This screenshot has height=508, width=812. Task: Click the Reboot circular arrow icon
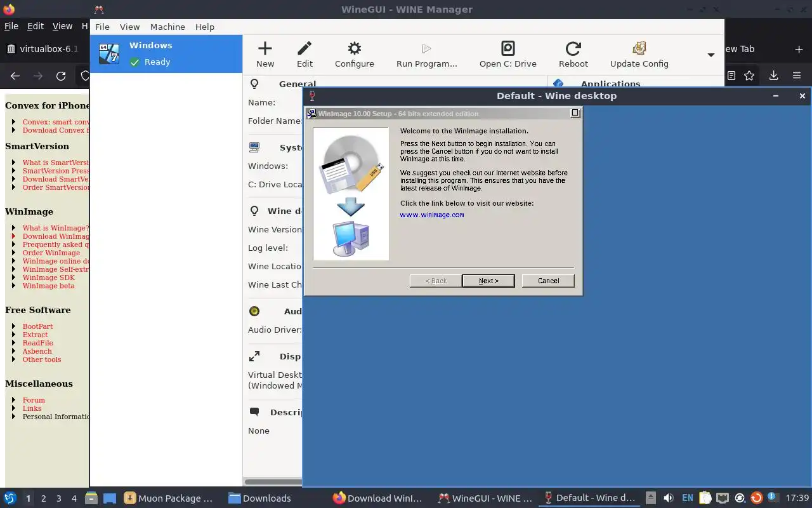tap(573, 49)
